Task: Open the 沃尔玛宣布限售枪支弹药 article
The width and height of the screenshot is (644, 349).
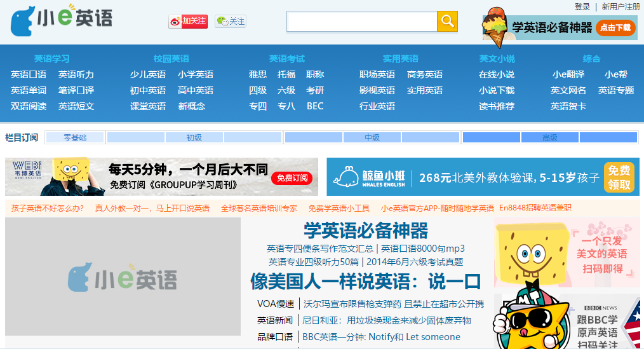Action: [x=394, y=304]
